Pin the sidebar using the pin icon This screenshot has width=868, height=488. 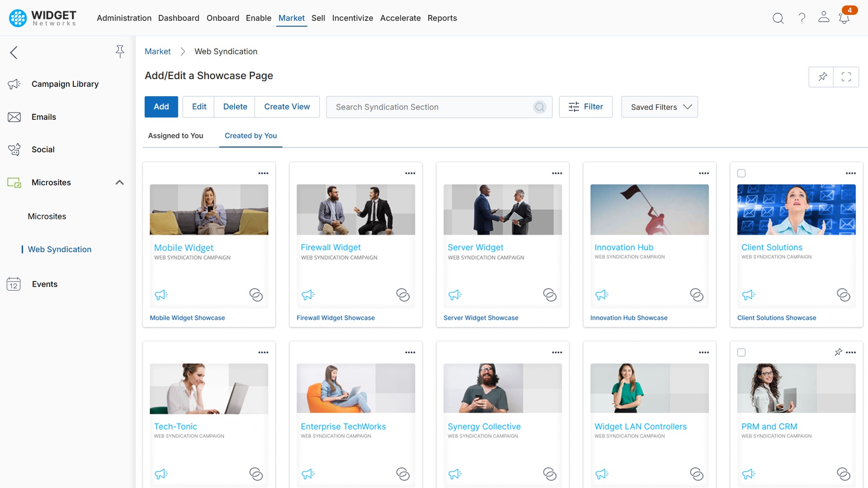pos(120,52)
